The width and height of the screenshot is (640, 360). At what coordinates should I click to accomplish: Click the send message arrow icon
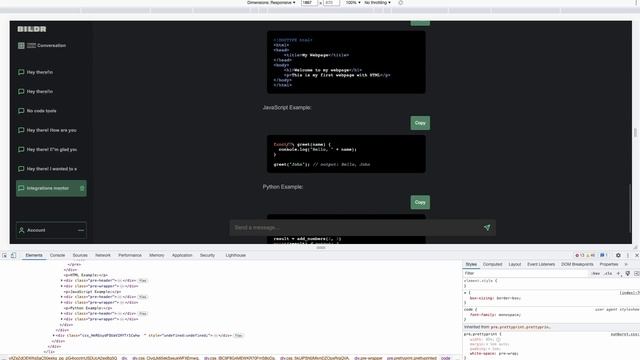pos(487,227)
